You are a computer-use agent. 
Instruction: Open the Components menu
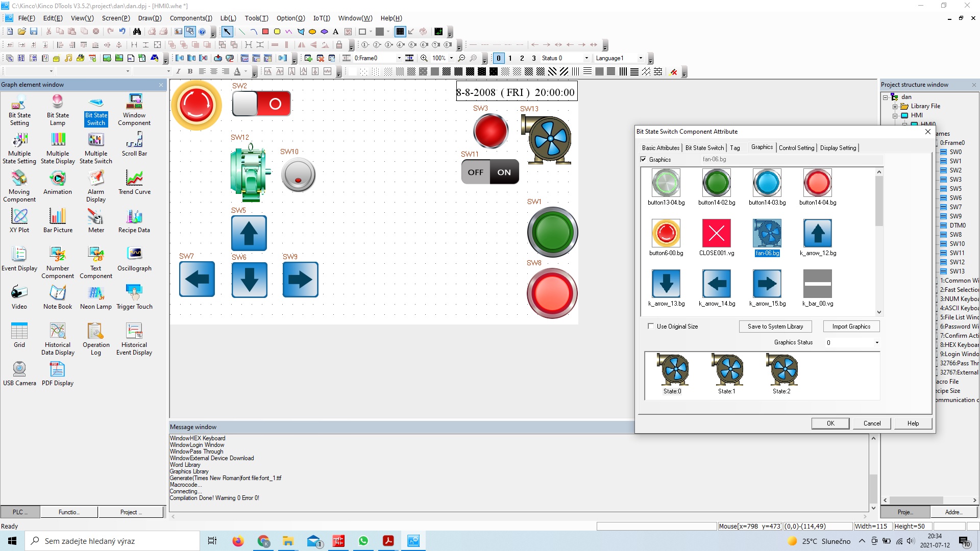(191, 18)
